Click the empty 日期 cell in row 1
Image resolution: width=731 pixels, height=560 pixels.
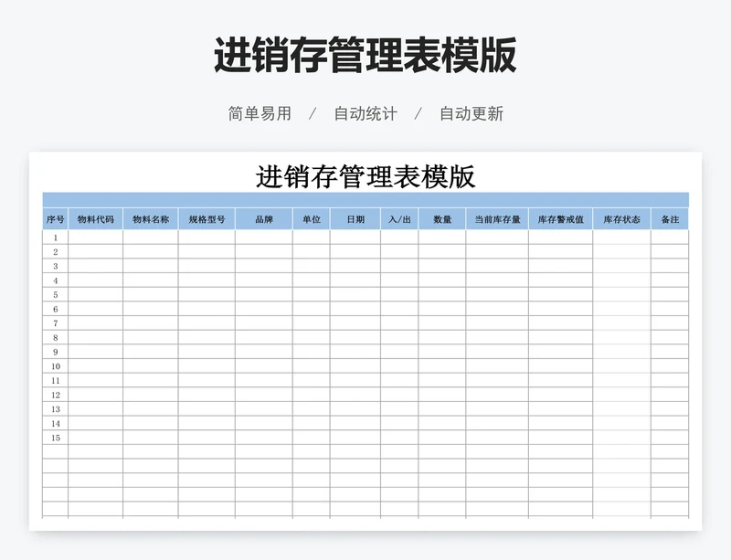(355, 238)
